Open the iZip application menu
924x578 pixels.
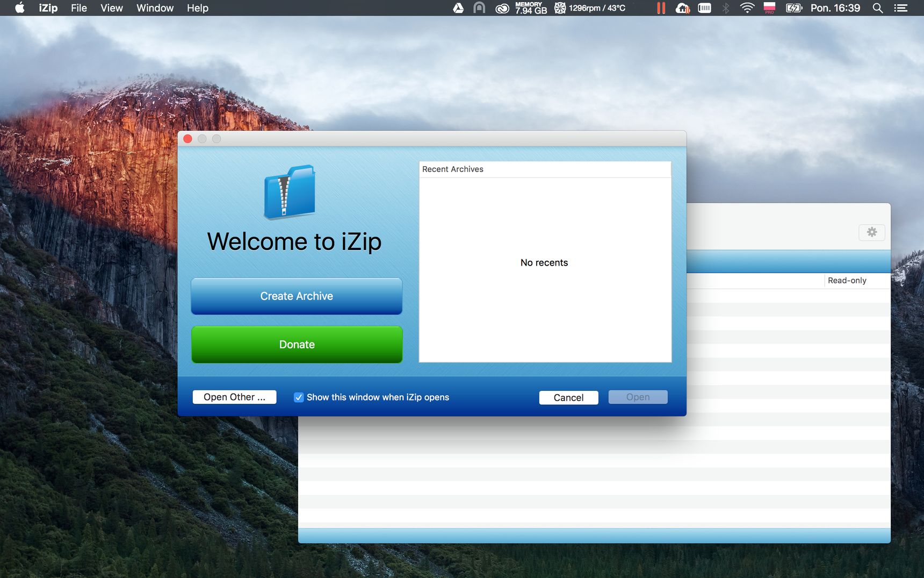48,8
